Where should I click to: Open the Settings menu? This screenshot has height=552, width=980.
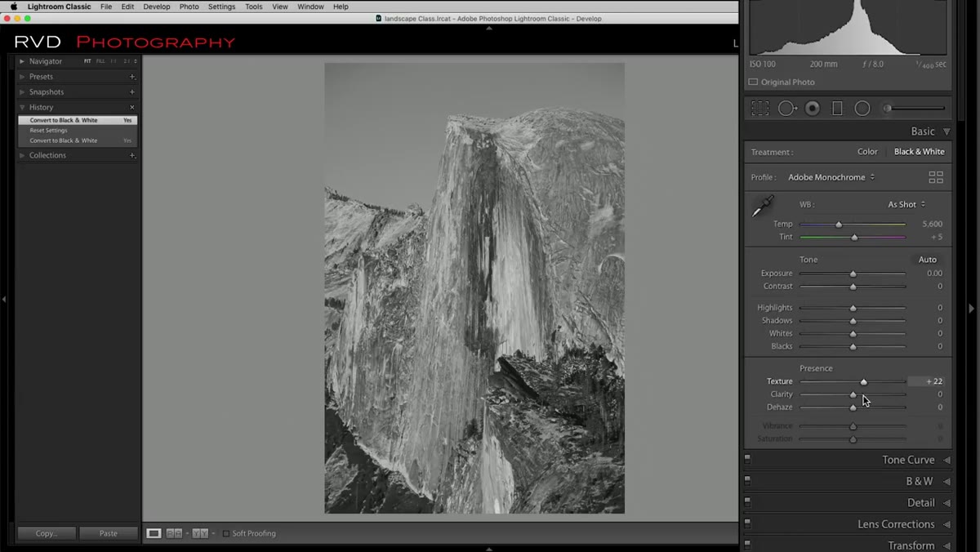click(221, 7)
